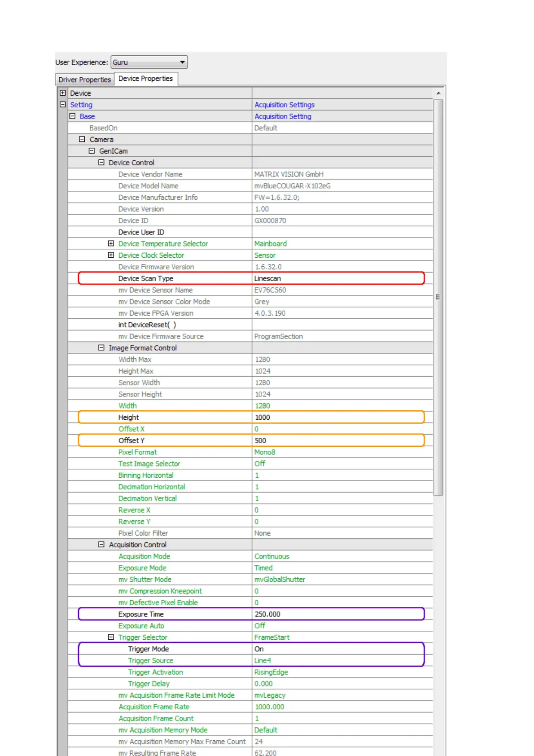Select the mv Device Sensor Name row
Screen dimensions: 534x756
coord(250,290)
